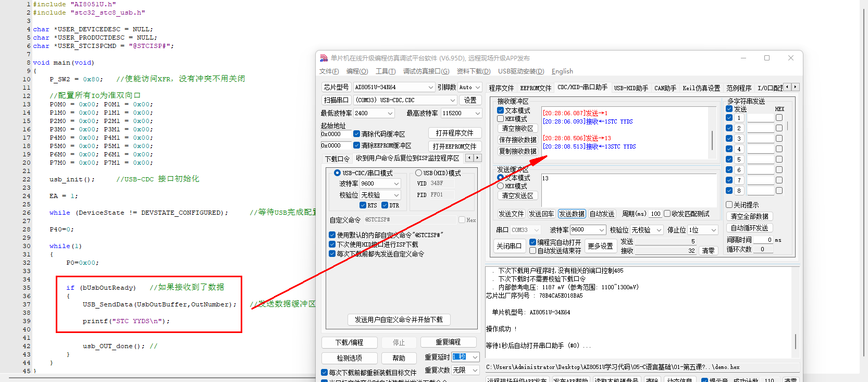Switch to the EEPROM文件 tab
This screenshot has height=382, width=868.
[x=536, y=88]
